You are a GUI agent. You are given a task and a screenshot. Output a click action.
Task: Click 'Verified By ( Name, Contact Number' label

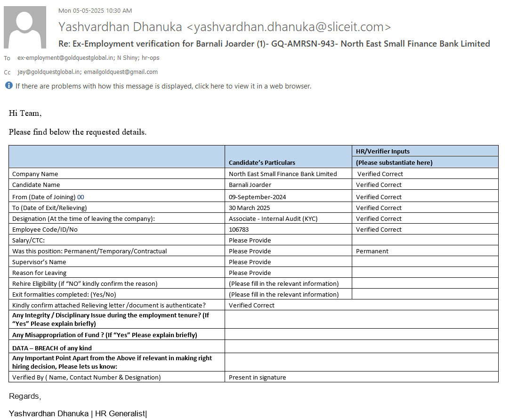87,378
